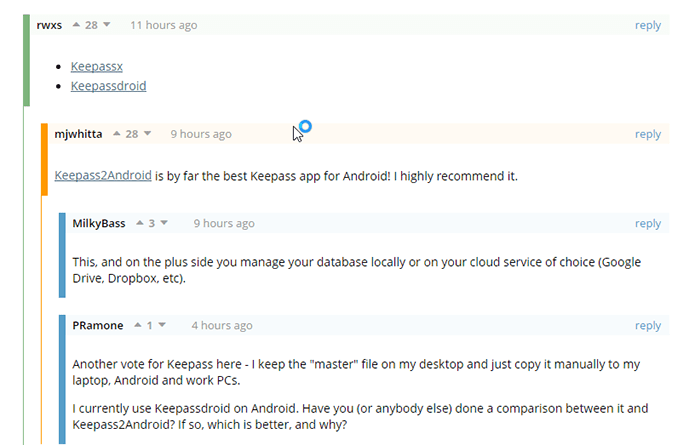Open the Keepassx link

(97, 66)
